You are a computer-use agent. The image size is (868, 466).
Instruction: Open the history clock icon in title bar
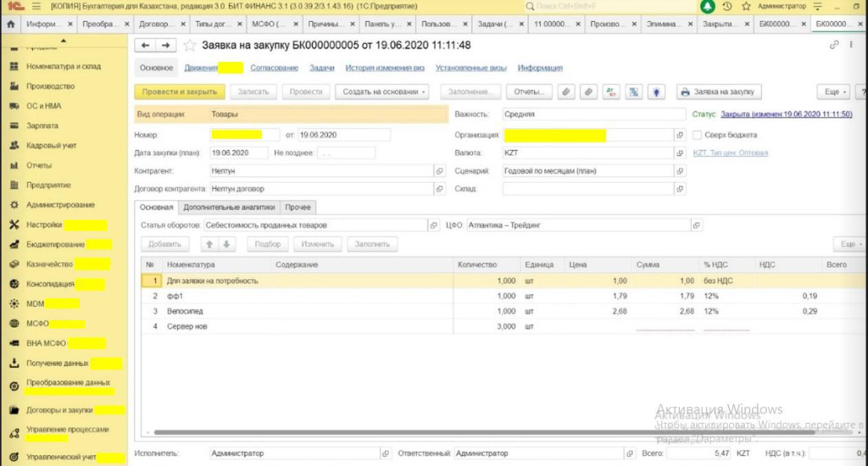tap(727, 7)
